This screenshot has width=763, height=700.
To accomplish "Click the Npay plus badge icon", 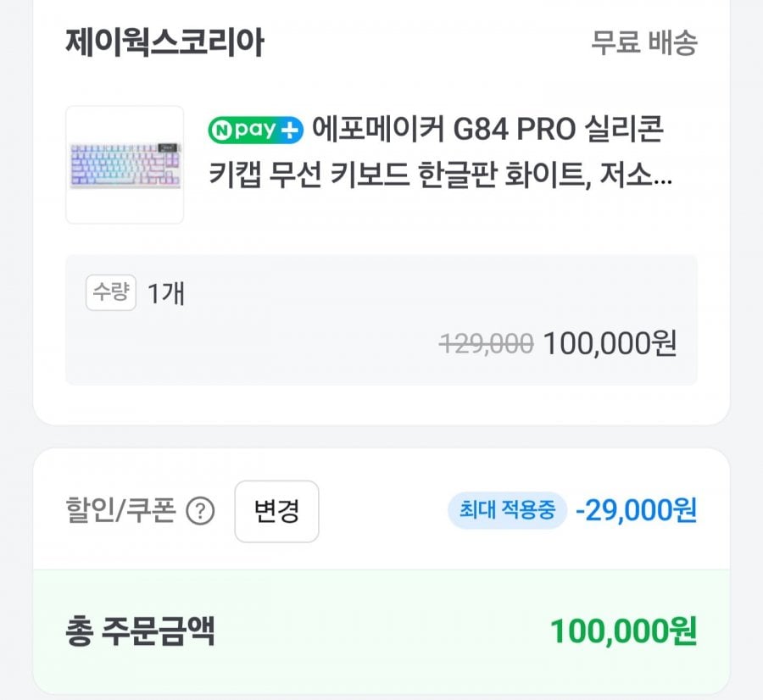I will click(x=255, y=130).
